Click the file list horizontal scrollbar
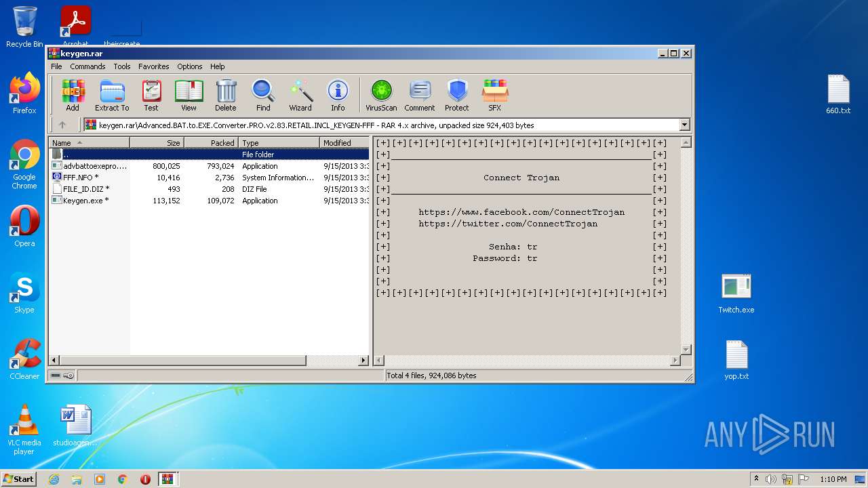 [183, 361]
